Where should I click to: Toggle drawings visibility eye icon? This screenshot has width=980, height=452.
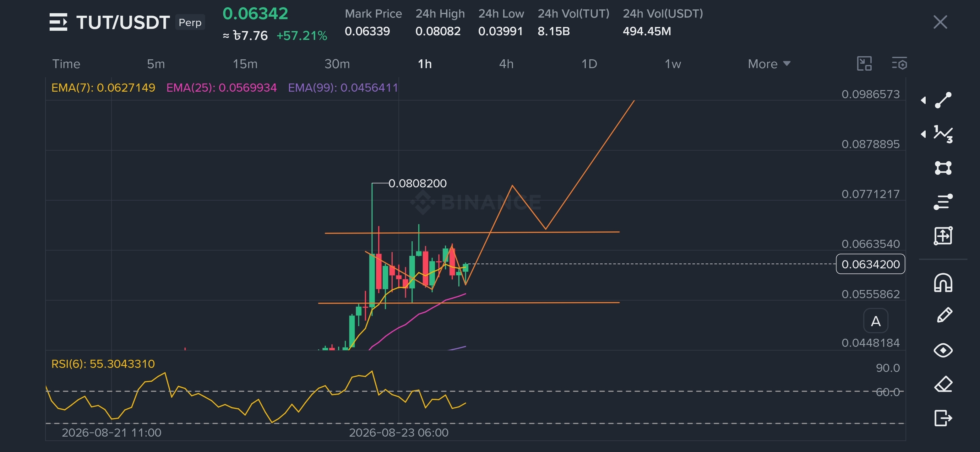[943, 350]
